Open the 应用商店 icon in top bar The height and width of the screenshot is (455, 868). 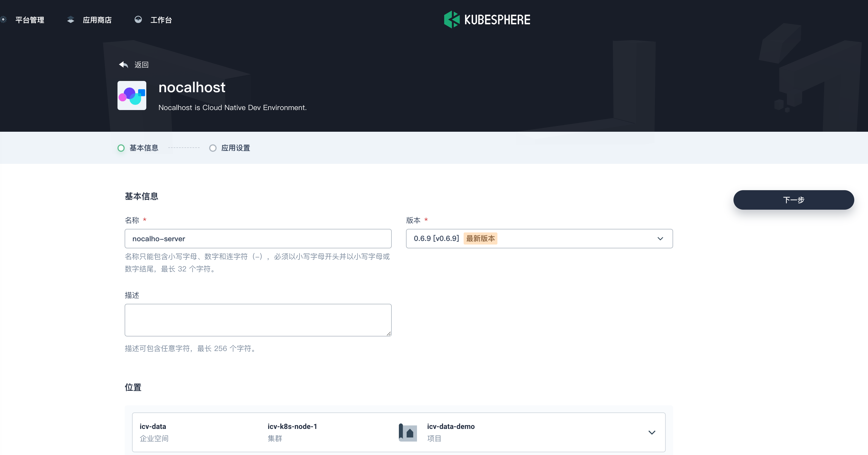[71, 19]
